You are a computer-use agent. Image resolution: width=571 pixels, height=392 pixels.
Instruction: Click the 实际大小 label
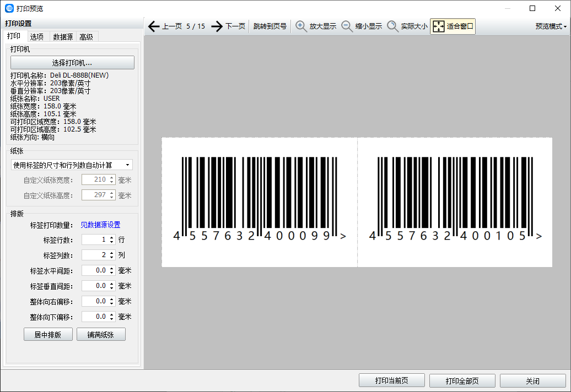tap(414, 26)
